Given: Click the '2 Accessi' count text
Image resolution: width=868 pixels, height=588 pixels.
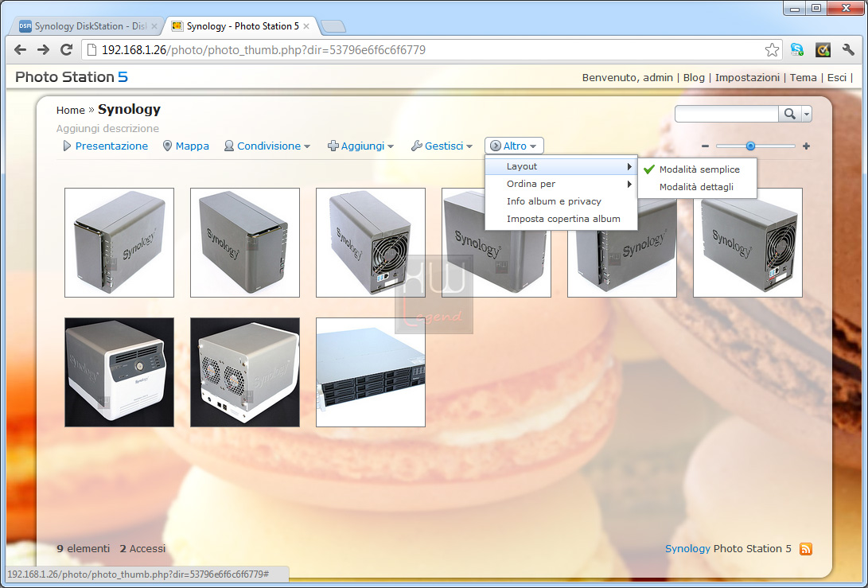Looking at the screenshot, I should coord(142,549).
